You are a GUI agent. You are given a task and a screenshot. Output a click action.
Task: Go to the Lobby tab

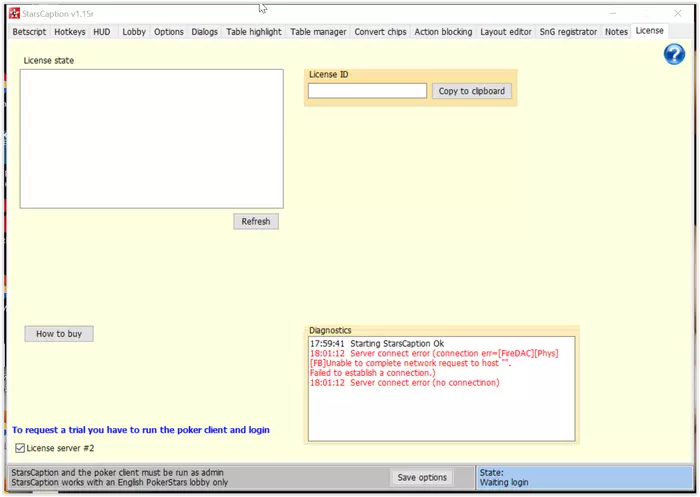tap(134, 32)
